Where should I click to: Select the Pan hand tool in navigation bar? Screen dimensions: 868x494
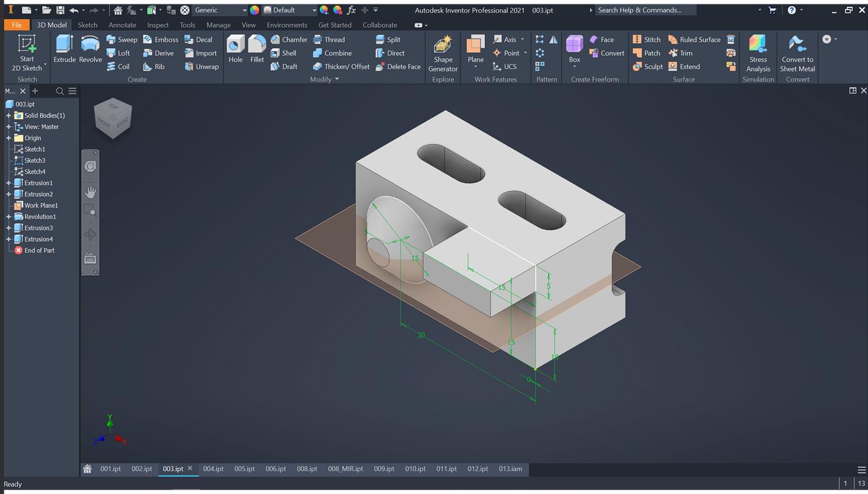(x=91, y=192)
